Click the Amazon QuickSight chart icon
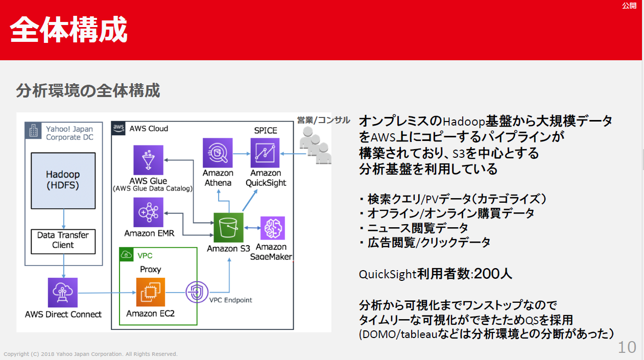Image resolution: width=644 pixels, height=360 pixels. (265, 153)
